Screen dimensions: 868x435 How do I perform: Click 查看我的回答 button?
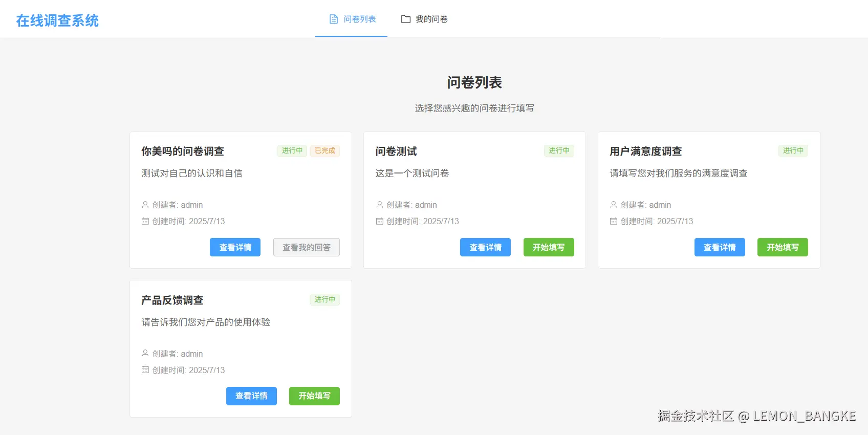pyautogui.click(x=307, y=247)
